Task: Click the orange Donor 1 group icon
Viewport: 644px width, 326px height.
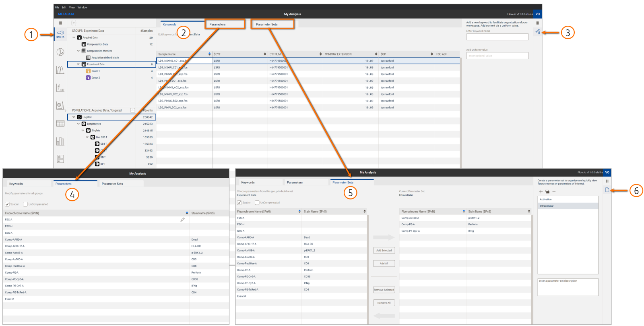Action: tap(88, 71)
